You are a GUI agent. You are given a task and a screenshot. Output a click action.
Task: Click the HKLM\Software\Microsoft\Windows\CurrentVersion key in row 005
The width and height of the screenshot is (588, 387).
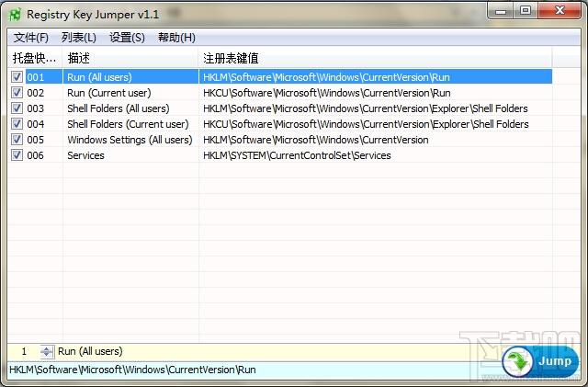click(x=316, y=140)
